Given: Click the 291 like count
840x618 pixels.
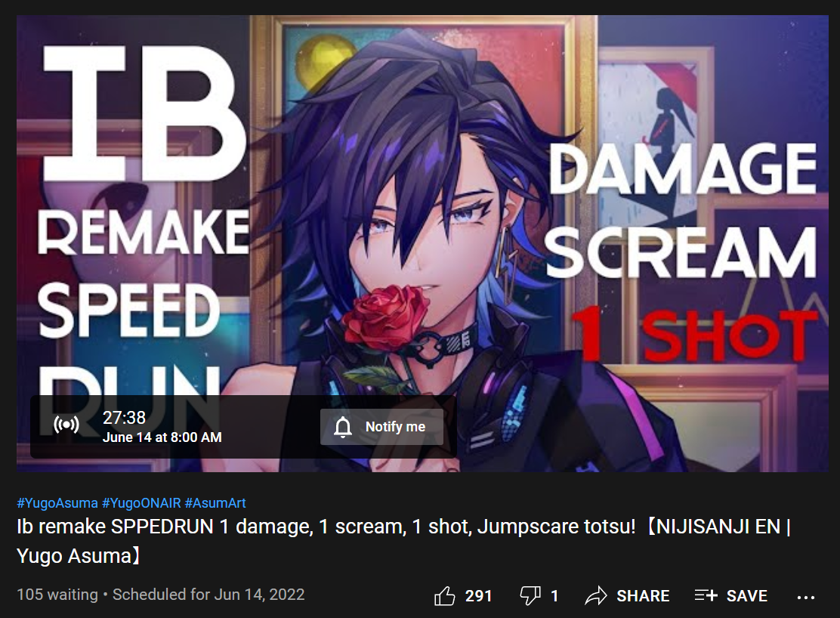Looking at the screenshot, I should pos(478,595).
